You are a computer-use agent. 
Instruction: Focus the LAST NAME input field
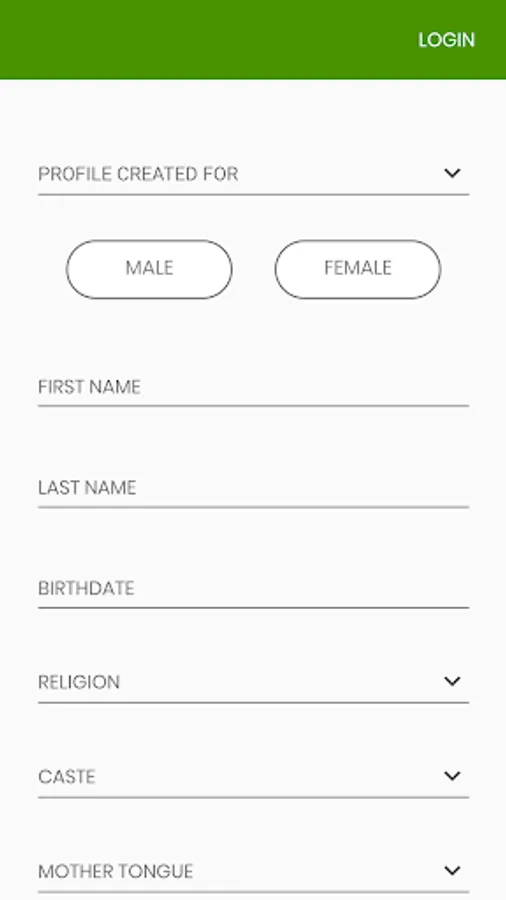(x=253, y=488)
